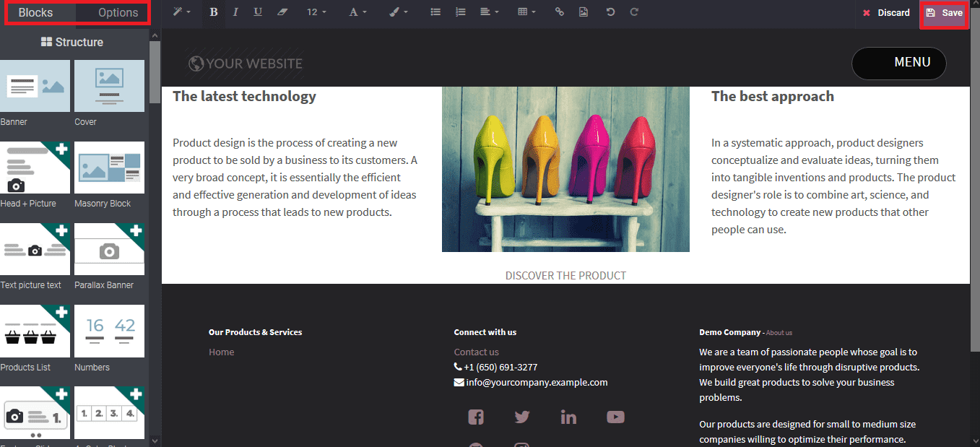980x447 pixels.
Task: Open the font color dropdown
Action: point(357,12)
